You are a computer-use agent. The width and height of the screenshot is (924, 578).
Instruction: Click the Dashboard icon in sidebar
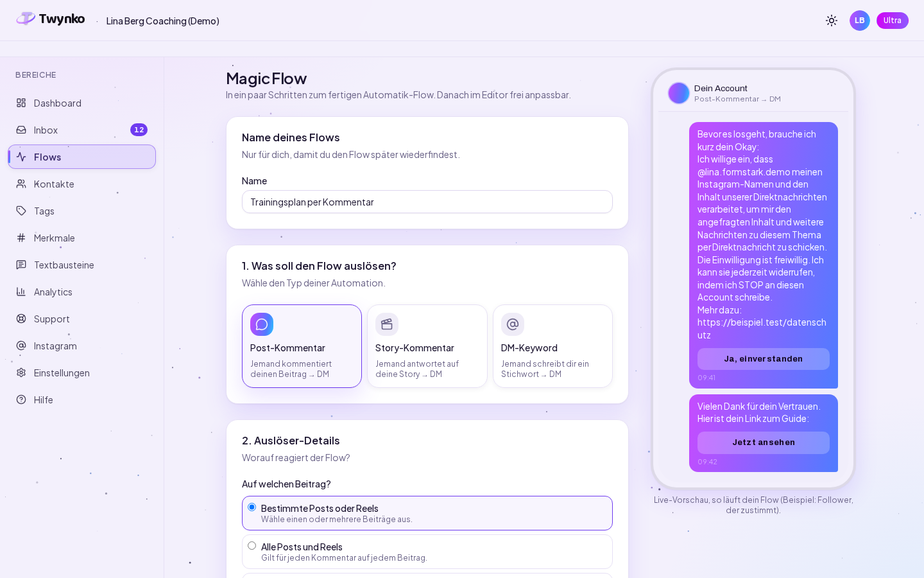(21, 103)
